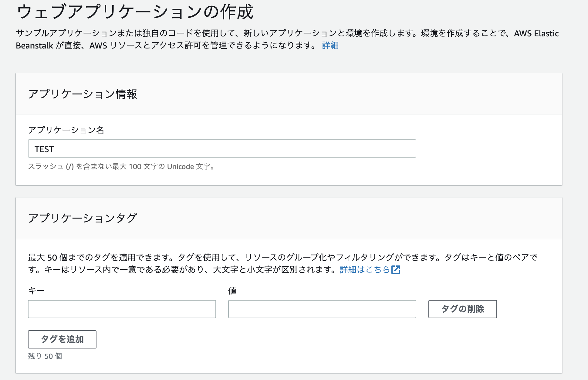Click the 詳細 link after the Beanstalk description
588x380 pixels.
(330, 45)
